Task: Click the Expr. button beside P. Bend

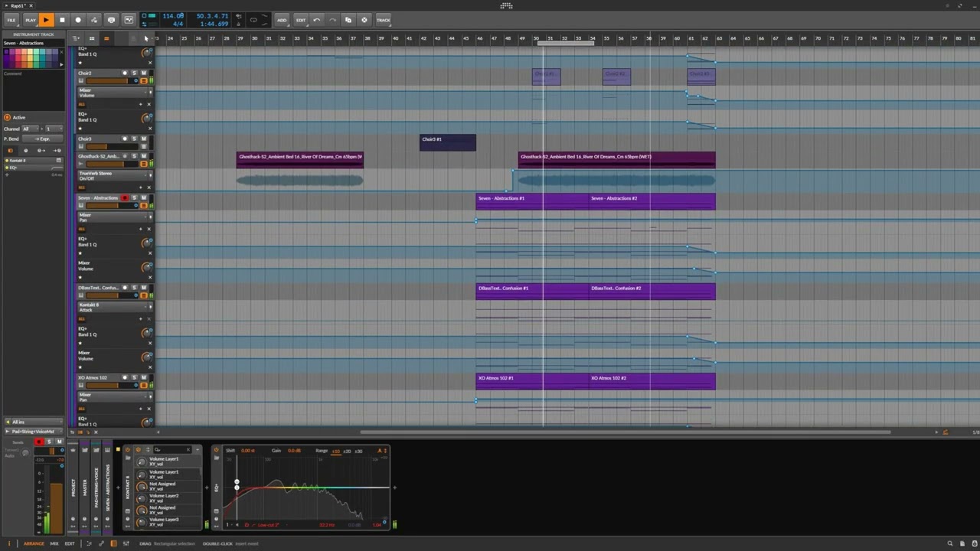Action: [x=41, y=139]
